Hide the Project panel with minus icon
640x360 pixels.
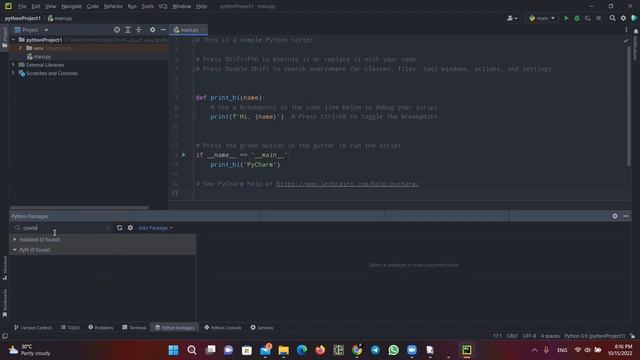tap(163, 30)
